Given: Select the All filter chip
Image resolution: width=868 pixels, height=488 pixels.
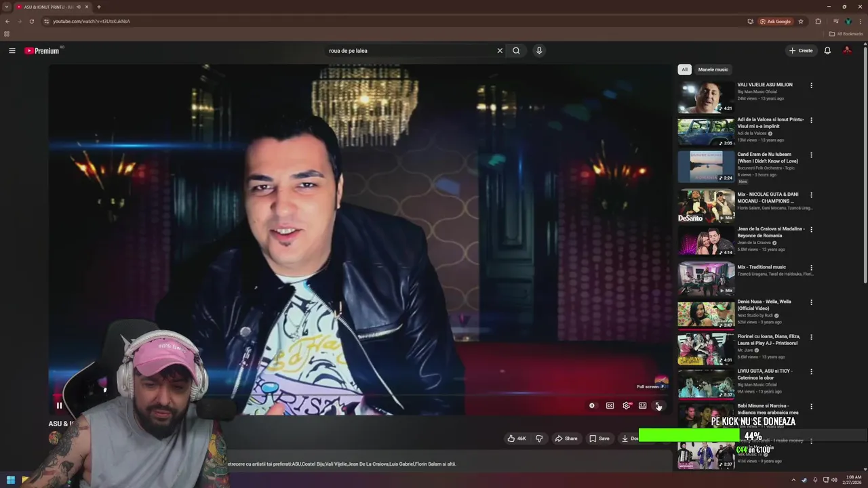Looking at the screenshot, I should click(684, 69).
